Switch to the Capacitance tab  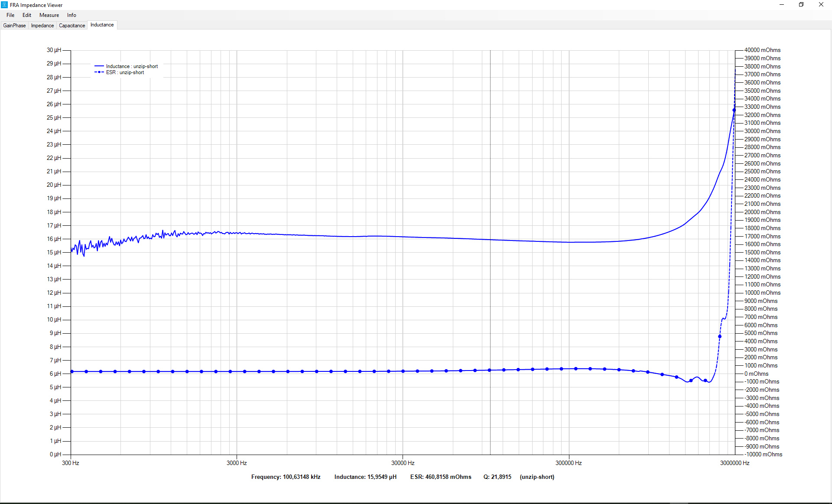pos(72,26)
